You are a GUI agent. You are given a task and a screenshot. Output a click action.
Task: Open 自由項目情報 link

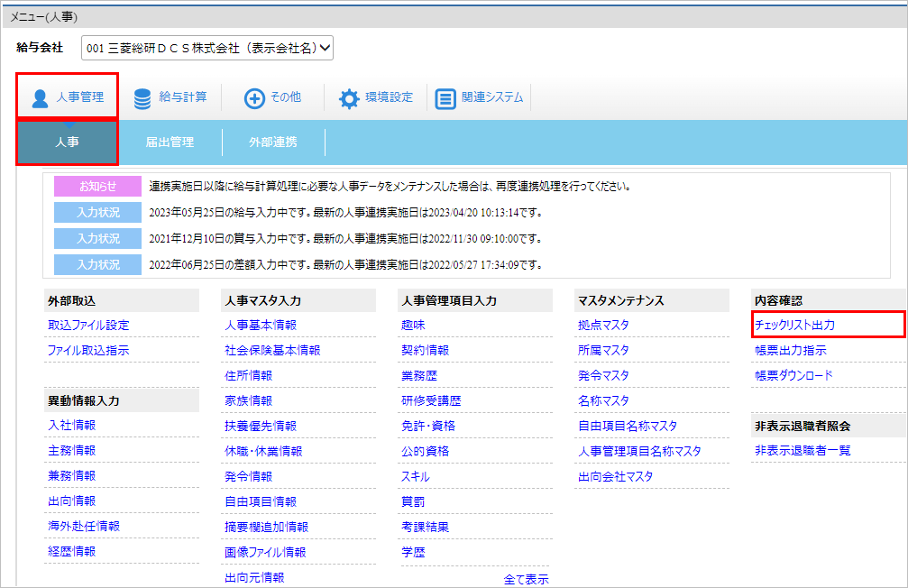(x=261, y=501)
